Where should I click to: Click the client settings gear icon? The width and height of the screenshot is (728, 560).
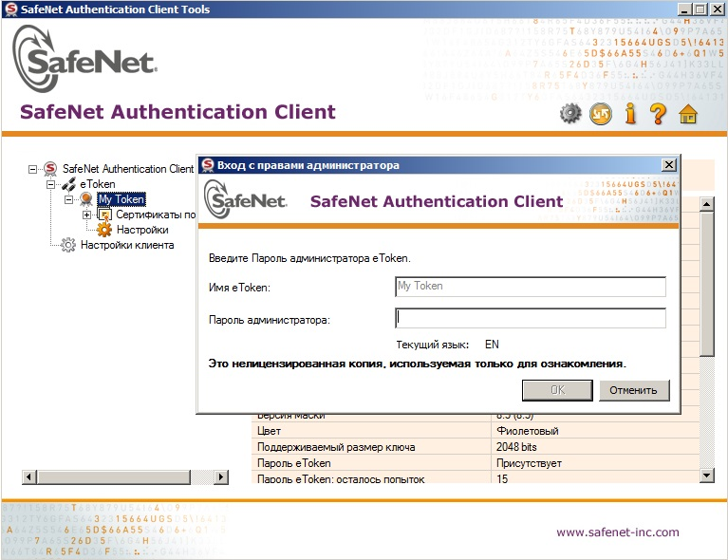pyautogui.click(x=68, y=245)
